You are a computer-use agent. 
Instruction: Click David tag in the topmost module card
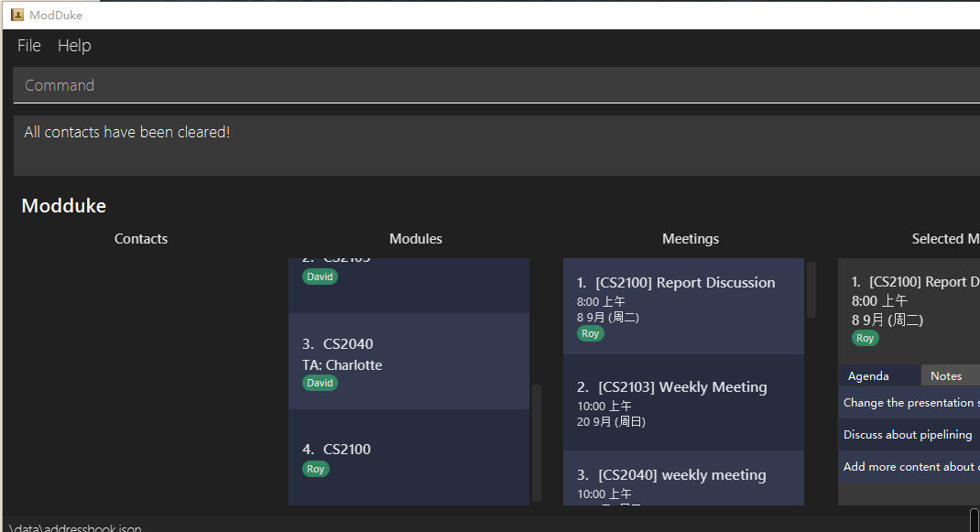(320, 277)
